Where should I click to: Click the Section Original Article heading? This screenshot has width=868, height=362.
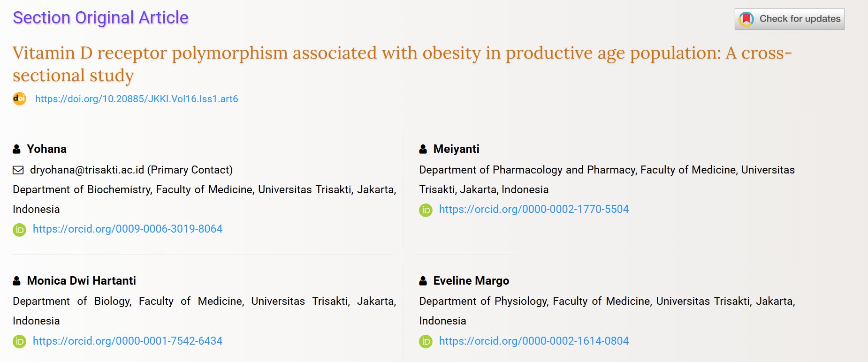pos(100,18)
